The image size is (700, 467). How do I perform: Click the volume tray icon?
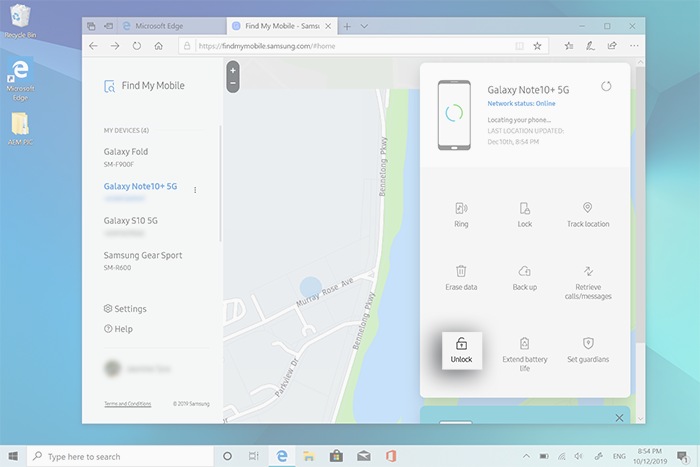coord(579,456)
